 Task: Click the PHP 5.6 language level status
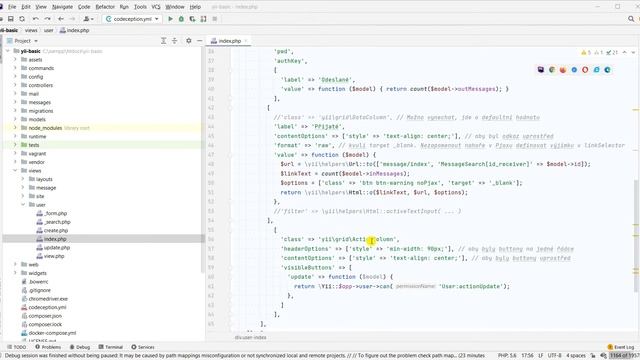[x=507, y=356]
